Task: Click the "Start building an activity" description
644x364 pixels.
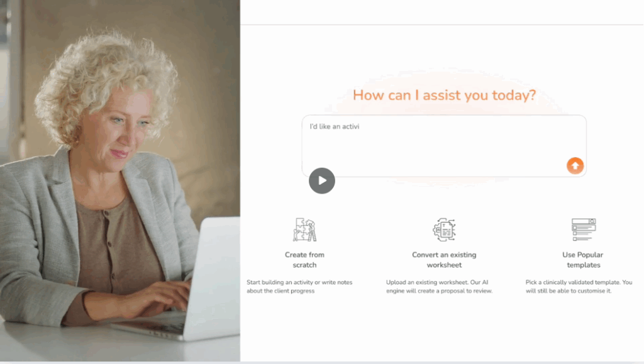Action: (x=299, y=287)
